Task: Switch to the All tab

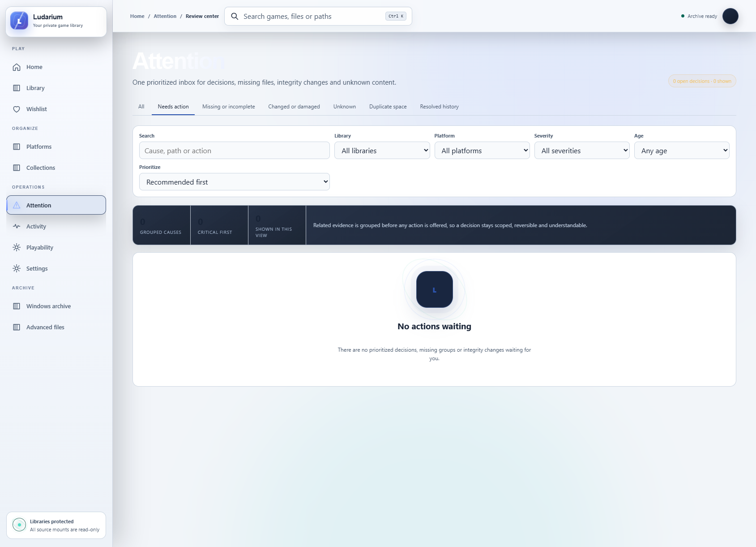Action: 141,107
